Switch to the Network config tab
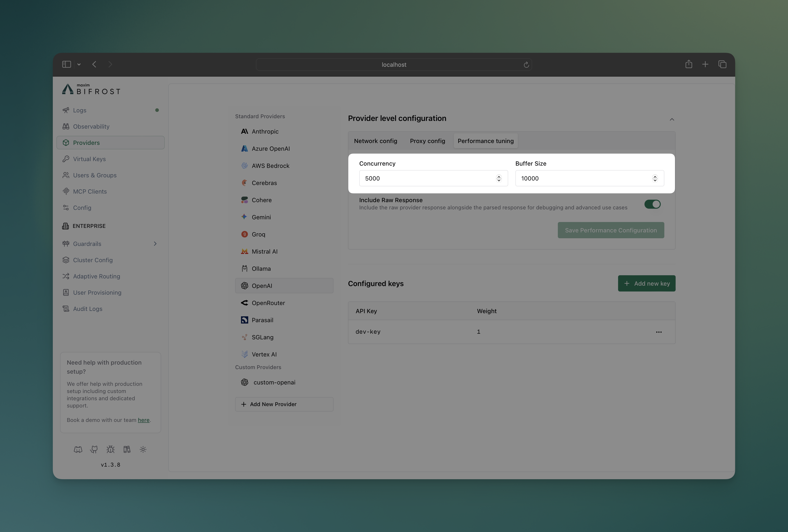 click(375, 141)
